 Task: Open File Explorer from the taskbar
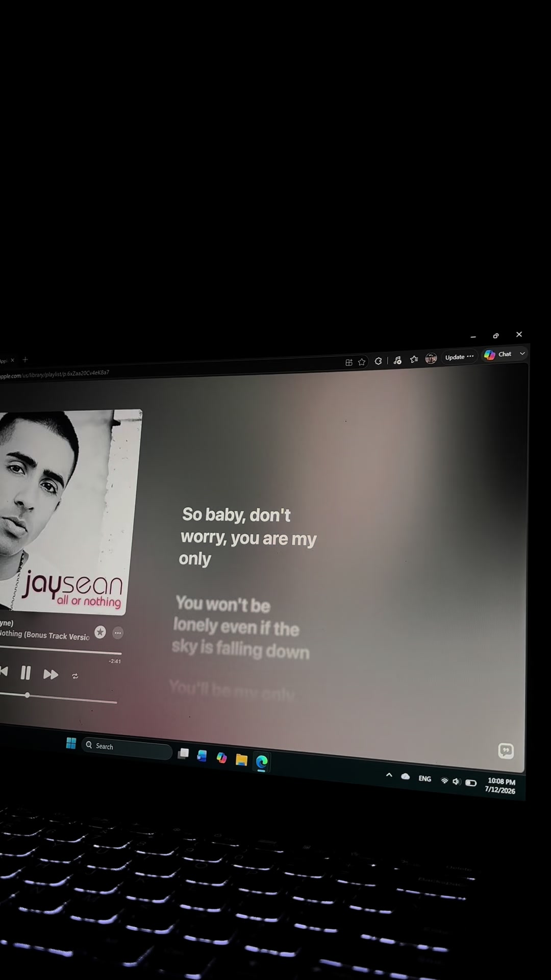[x=241, y=759]
